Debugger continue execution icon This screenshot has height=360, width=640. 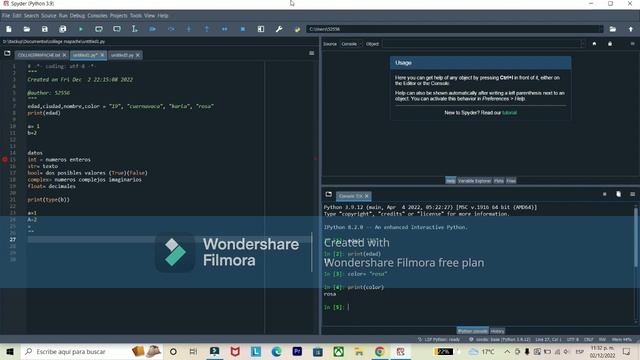[224, 29]
